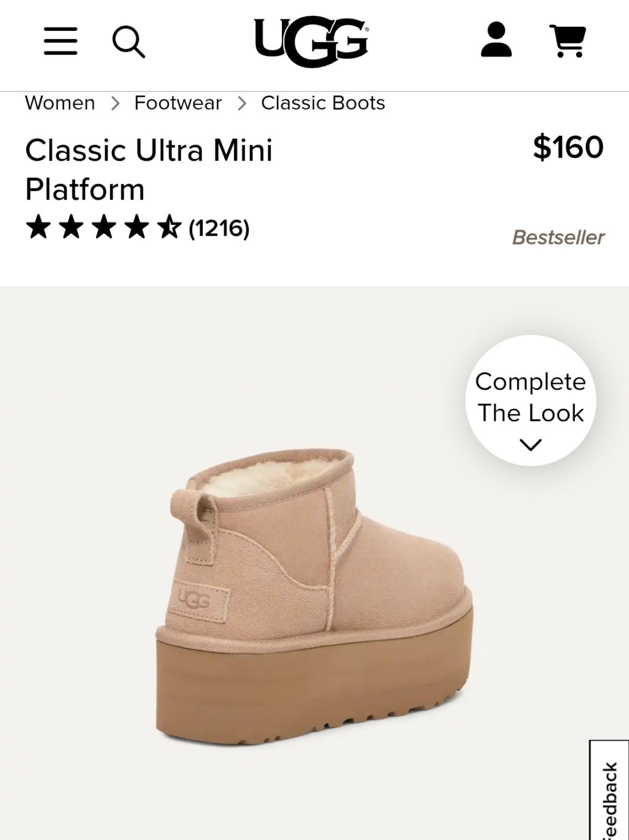Tap the Complete The Look button
The width and height of the screenshot is (629, 840).
(530, 400)
